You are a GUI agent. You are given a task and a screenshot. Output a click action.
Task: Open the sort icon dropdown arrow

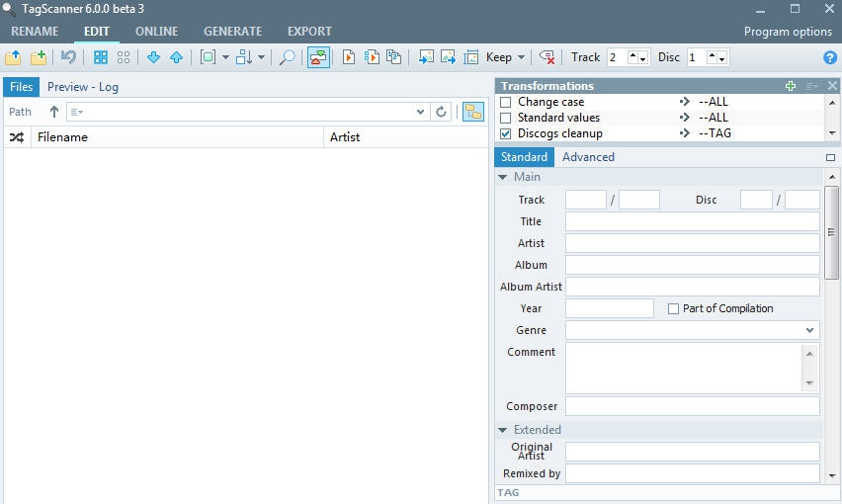coord(261,57)
